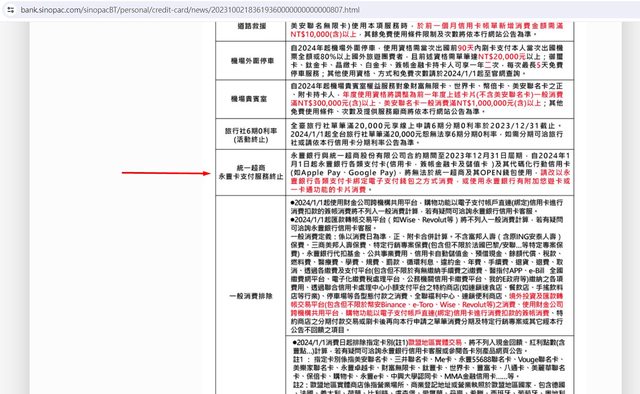
Task: Select the bank.sinopac.com URL in address bar
Action: [190, 9]
